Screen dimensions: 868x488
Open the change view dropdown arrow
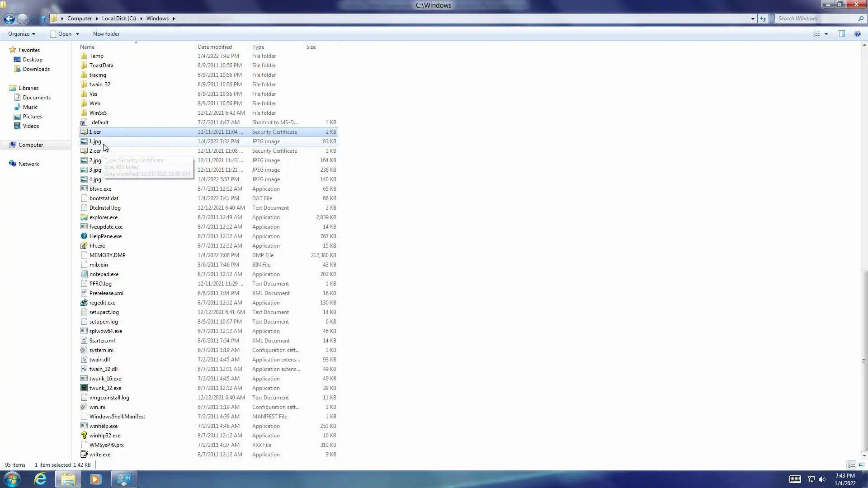point(826,34)
